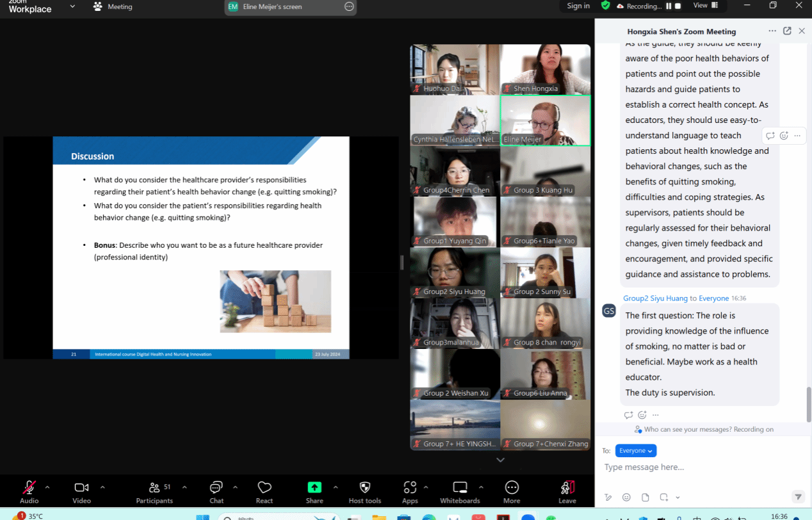Click the Leave meeting icon
This screenshot has height=520, width=812.
tap(567, 488)
